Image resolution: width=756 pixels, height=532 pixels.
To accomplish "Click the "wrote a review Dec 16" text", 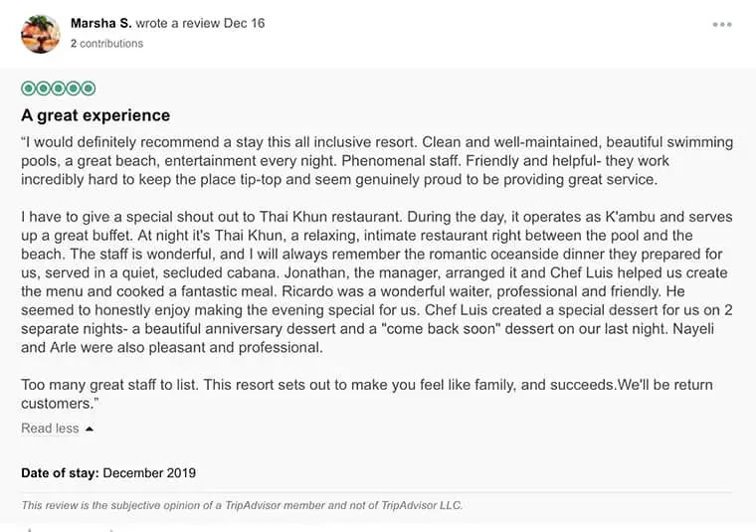I will (x=200, y=23).
